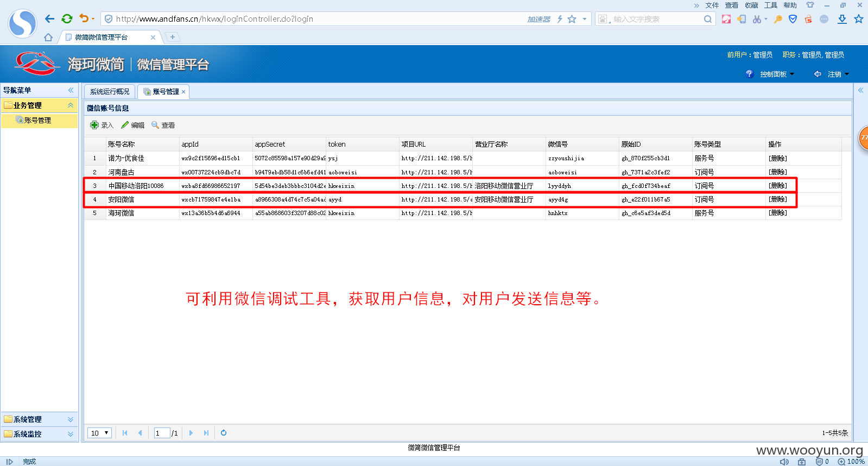Click the pink mushroom extension icon
The width and height of the screenshot is (868, 466).
[x=726, y=19]
